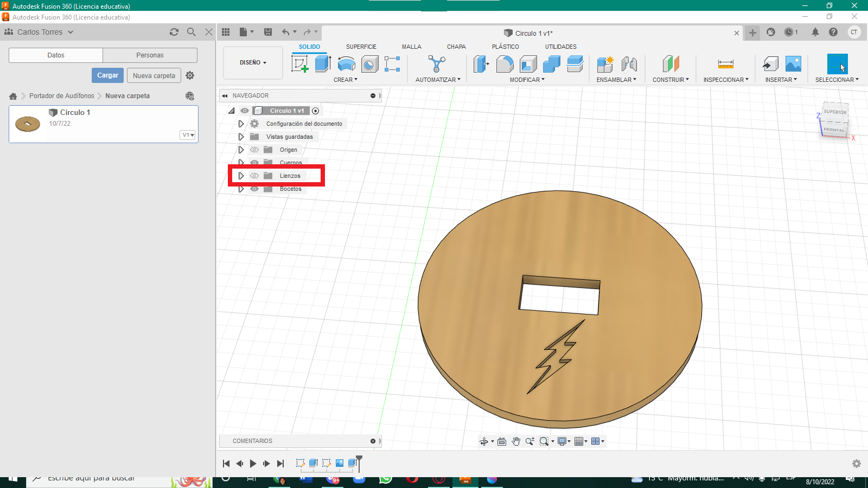The image size is (868, 488).
Task: Expand the Lienzos folder
Action: coord(241,176)
